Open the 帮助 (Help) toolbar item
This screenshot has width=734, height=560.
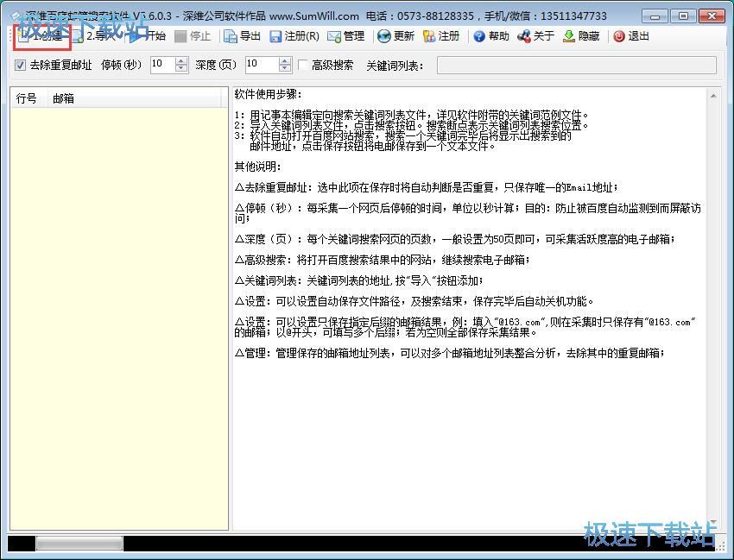pos(491,36)
